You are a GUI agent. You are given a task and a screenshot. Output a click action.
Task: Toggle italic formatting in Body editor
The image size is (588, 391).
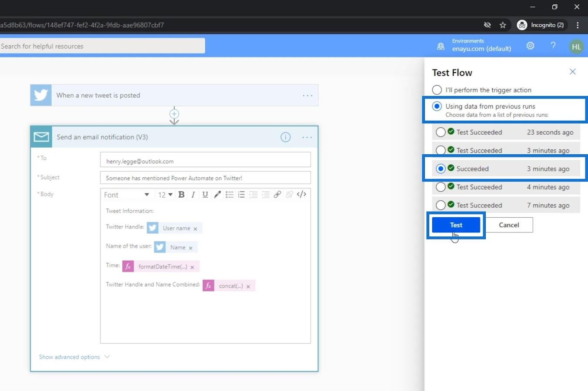tap(193, 195)
